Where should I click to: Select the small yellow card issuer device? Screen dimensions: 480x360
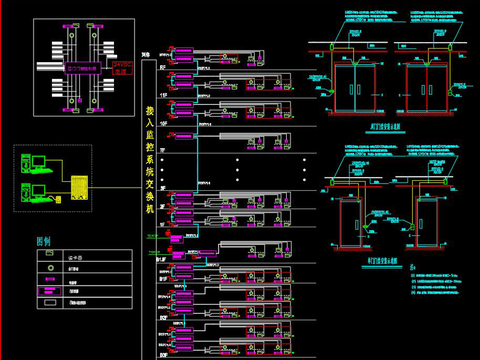[59, 200]
